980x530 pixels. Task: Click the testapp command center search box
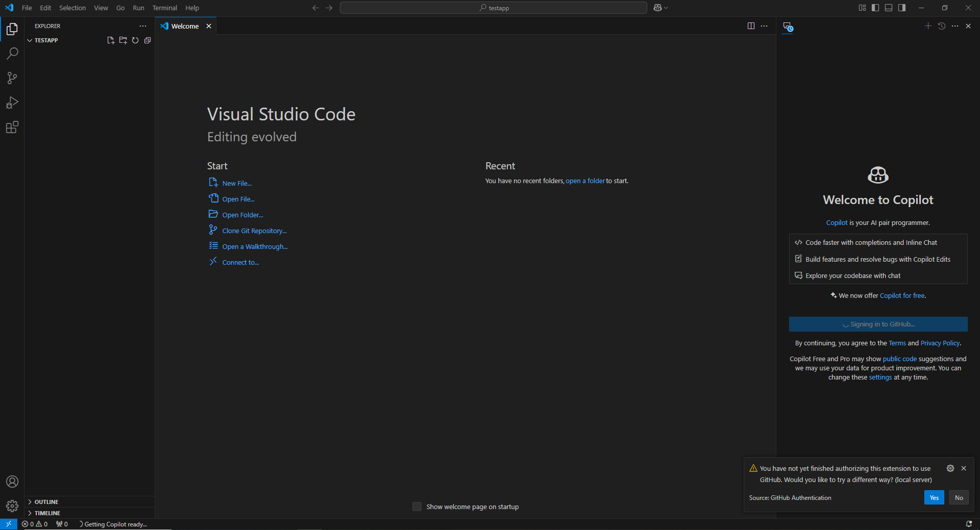pyautogui.click(x=493, y=8)
